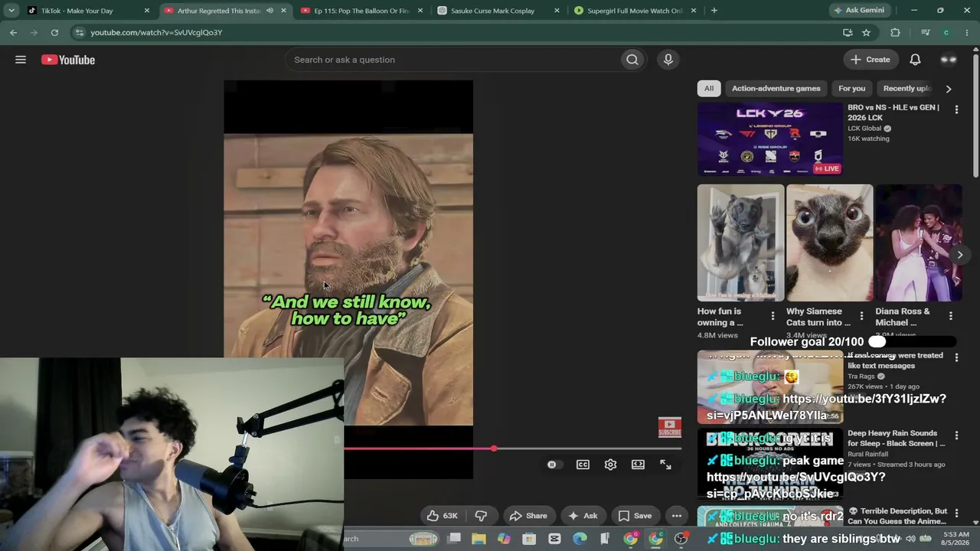Select the 'Action-adventure games' filter chip
This screenshot has width=980, height=551.
(x=776, y=89)
